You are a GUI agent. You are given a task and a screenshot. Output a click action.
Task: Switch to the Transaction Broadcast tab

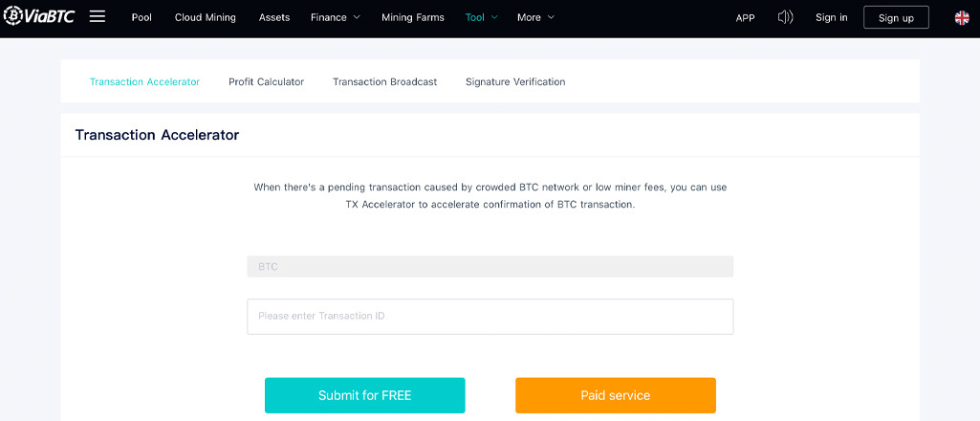pyautogui.click(x=384, y=82)
